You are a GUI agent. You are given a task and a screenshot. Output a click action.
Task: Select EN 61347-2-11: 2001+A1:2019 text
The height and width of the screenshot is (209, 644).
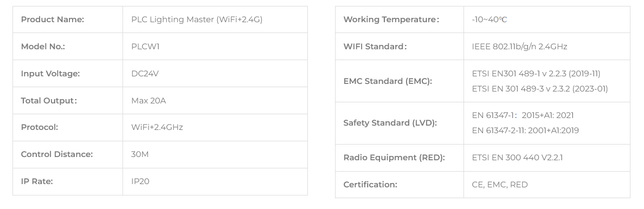pos(525,130)
